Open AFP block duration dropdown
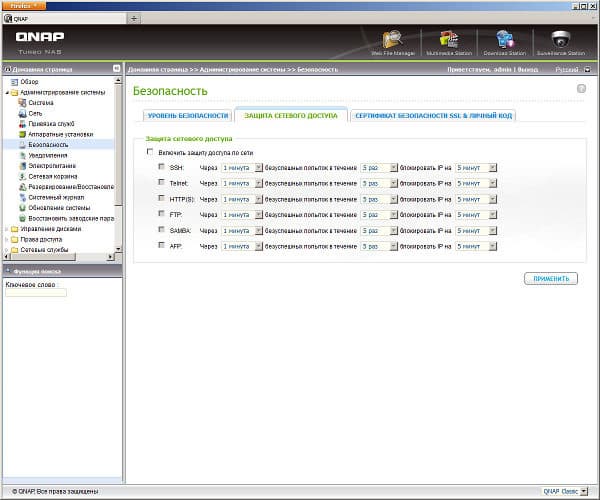Viewport: 600px width, 500px height. [476, 246]
